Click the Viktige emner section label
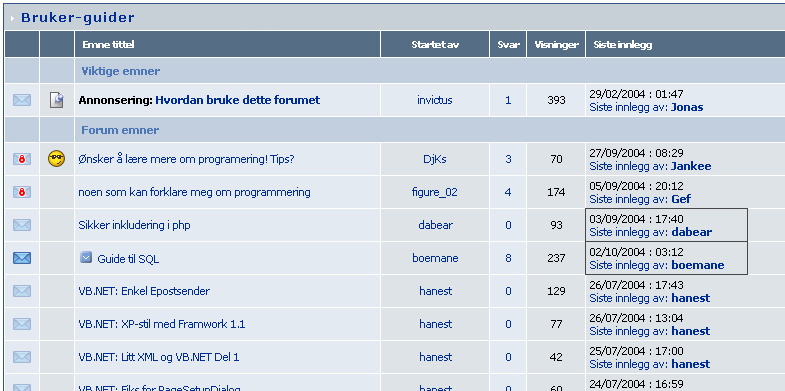Image resolution: width=785 pixels, height=391 pixels. (x=121, y=71)
